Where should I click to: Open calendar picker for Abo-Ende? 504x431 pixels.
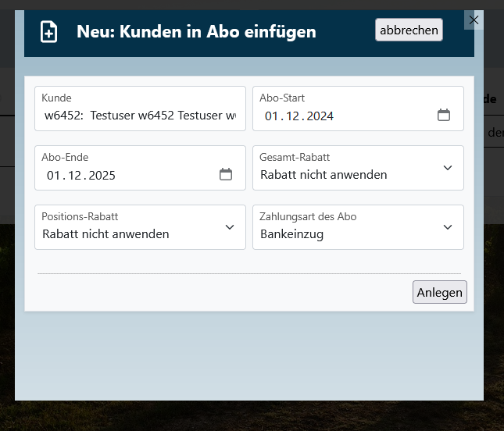[226, 175]
